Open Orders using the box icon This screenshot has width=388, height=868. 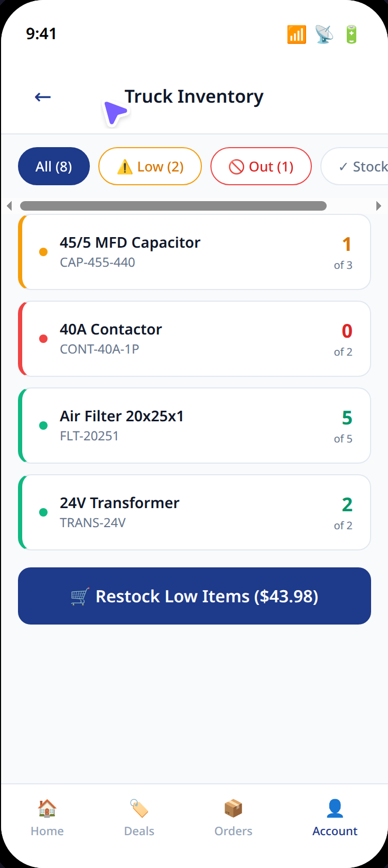pyautogui.click(x=233, y=808)
